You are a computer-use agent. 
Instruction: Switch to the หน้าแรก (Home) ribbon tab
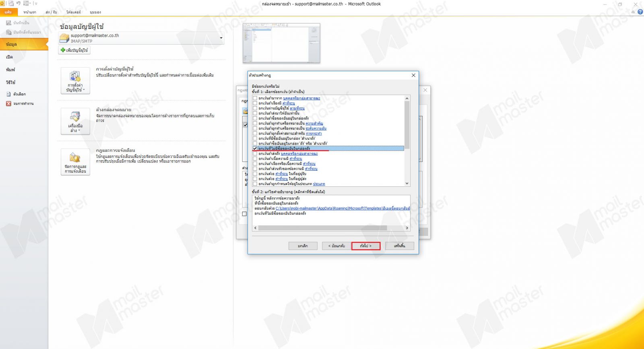pos(30,12)
